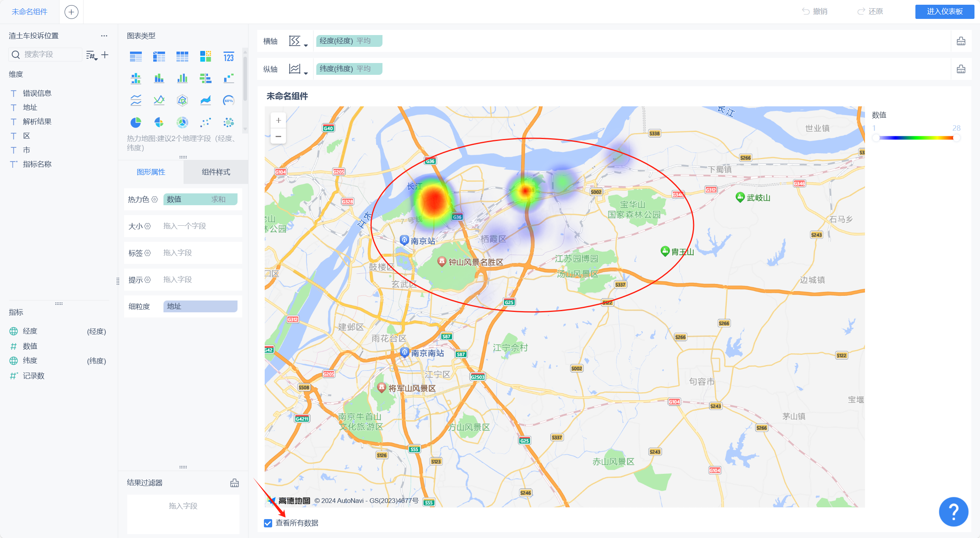Switch to the 组件样式 tab
Screen dimensions: 980x538
[215, 172]
